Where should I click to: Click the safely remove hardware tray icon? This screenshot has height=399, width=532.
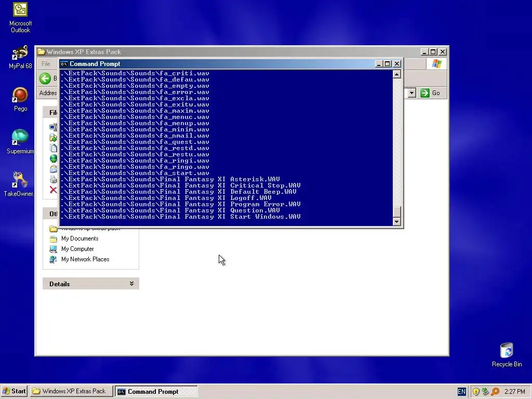(486, 392)
